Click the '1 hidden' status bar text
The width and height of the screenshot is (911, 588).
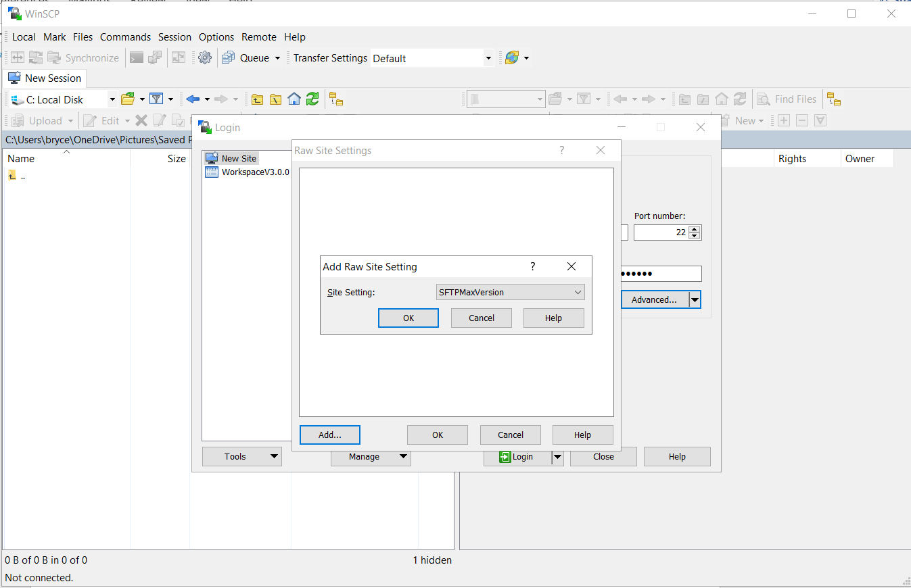[x=432, y=560]
